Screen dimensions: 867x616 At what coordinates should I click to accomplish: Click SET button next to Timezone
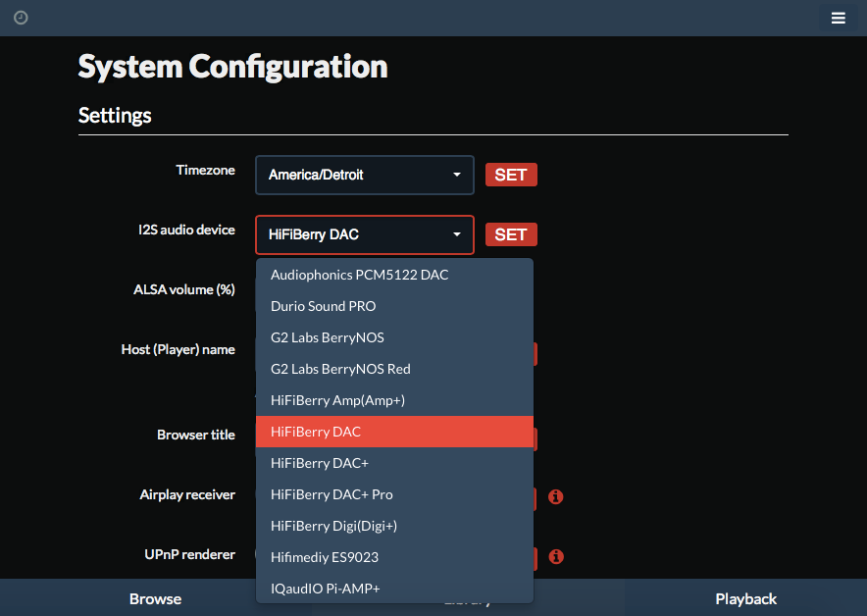511,175
